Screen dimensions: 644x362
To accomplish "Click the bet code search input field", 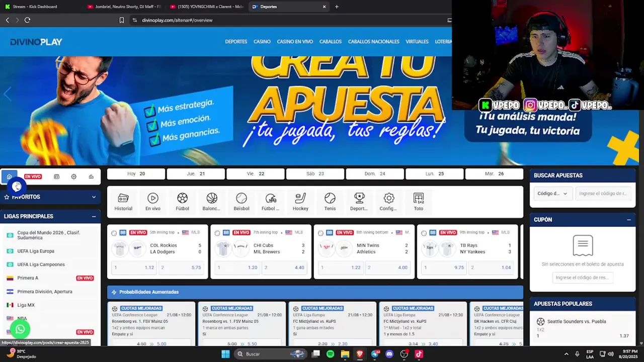I will 603,194.
